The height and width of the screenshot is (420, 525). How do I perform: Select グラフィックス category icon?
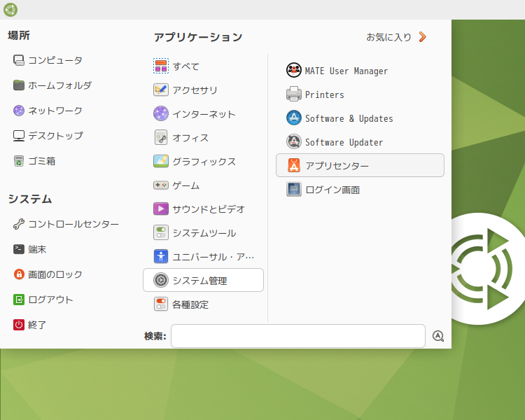pyautogui.click(x=161, y=161)
